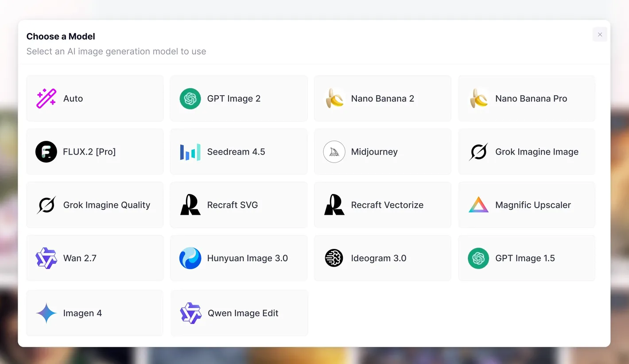Close the Choose a Model dialog
629x364 pixels.
pyautogui.click(x=600, y=35)
